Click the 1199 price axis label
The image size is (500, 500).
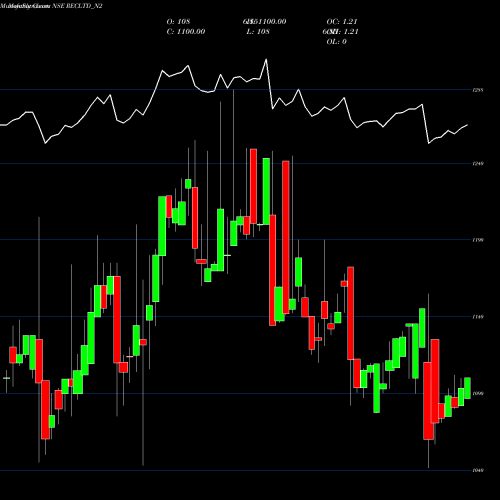pos(478,240)
